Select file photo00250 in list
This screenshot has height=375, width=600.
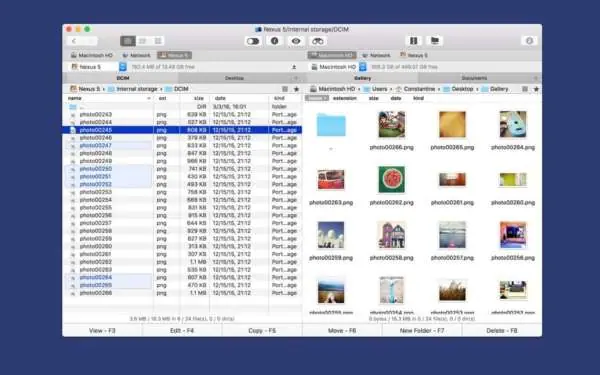[182, 169]
